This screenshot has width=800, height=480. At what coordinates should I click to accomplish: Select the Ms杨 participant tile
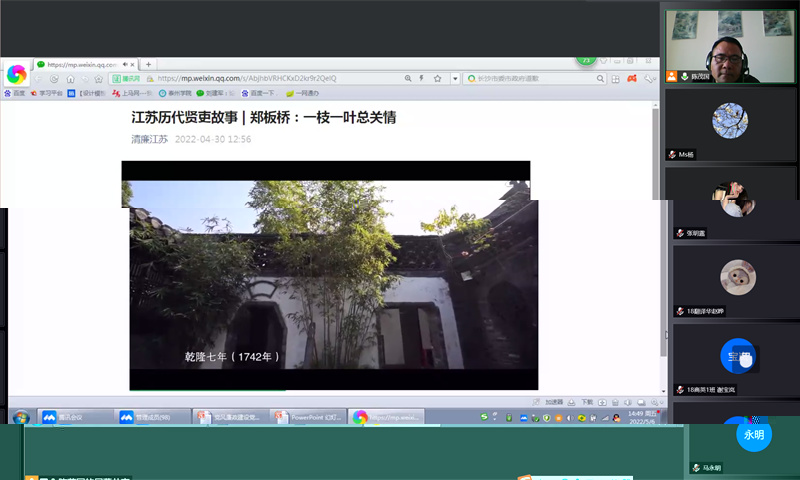coord(730,125)
